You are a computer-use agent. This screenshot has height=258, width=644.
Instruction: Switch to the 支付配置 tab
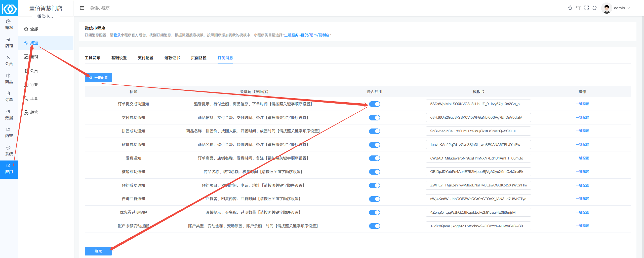(x=145, y=58)
